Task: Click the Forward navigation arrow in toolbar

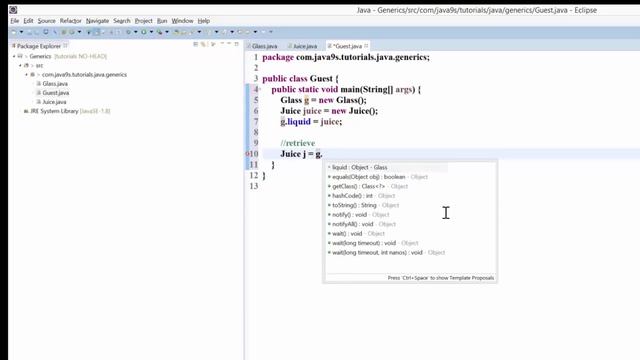Action: 263,32
